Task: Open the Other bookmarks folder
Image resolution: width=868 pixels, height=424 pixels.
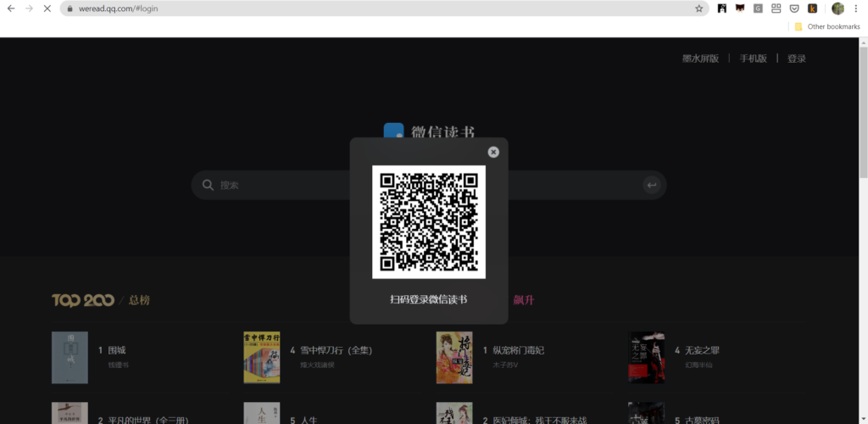Action: [827, 26]
